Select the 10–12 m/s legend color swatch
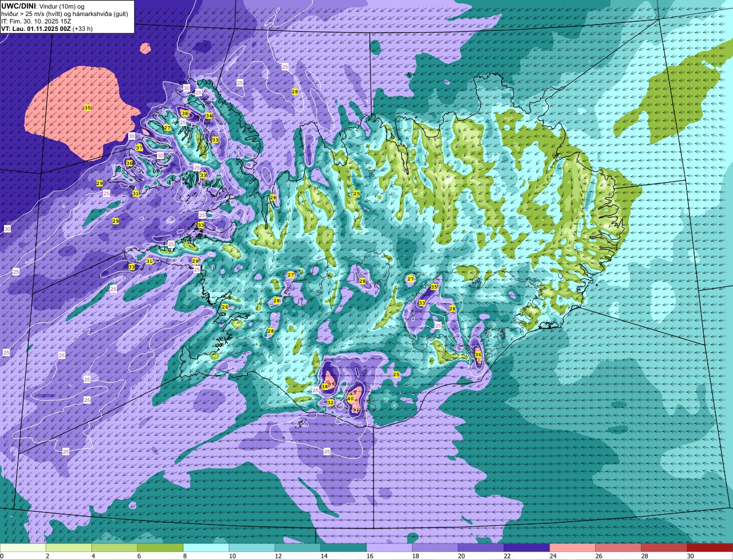 252,548
